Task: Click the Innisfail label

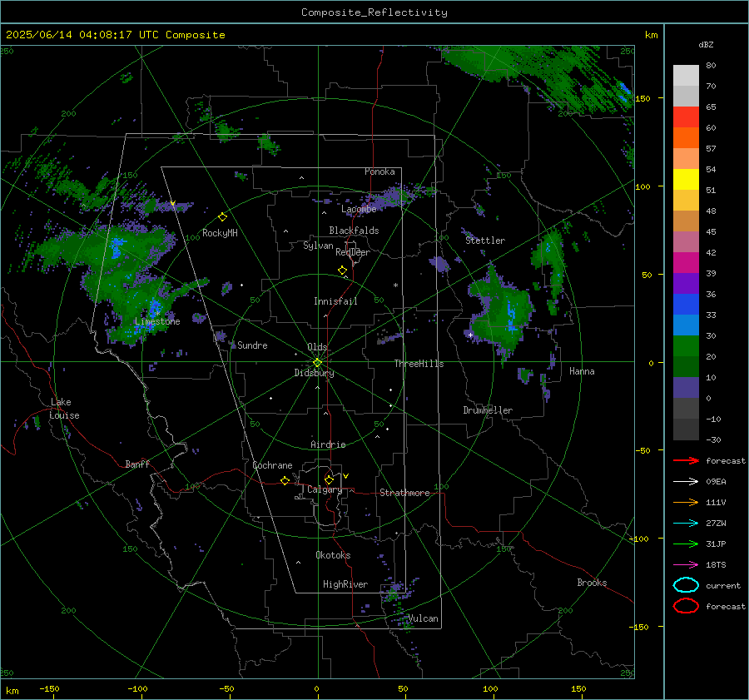Action: pos(335,301)
